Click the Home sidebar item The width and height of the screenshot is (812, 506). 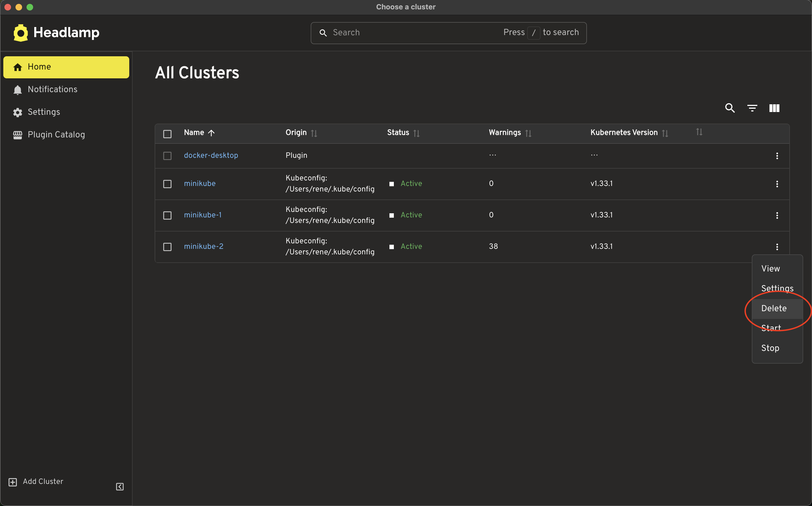[39, 66]
